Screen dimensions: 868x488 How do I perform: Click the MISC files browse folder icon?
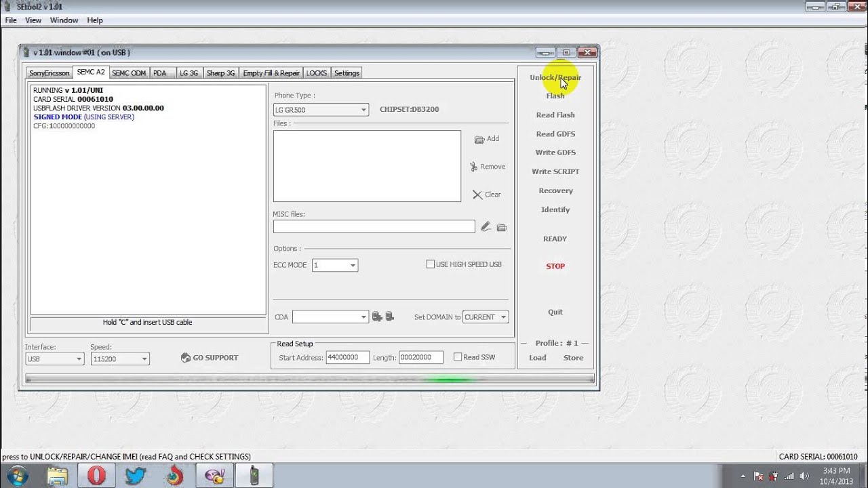click(502, 228)
